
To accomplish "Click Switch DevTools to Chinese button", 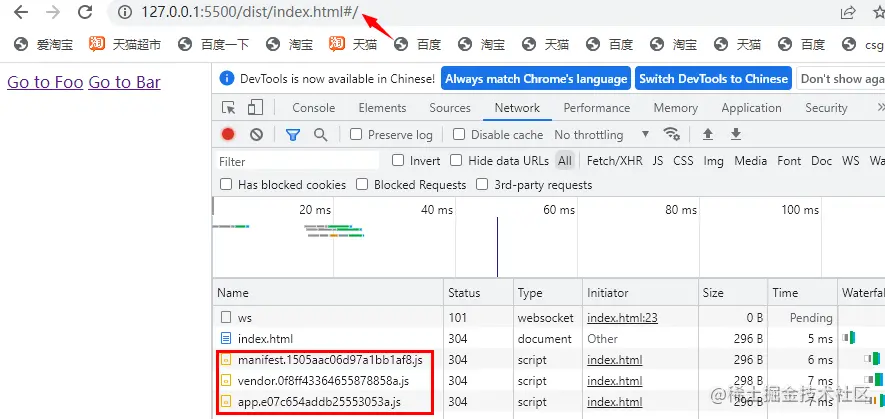I will pos(713,78).
